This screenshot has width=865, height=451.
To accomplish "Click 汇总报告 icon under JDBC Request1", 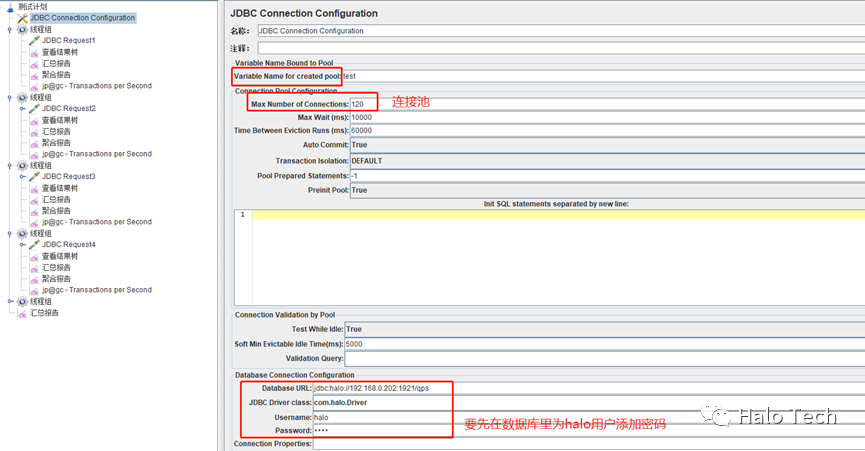I will click(34, 63).
